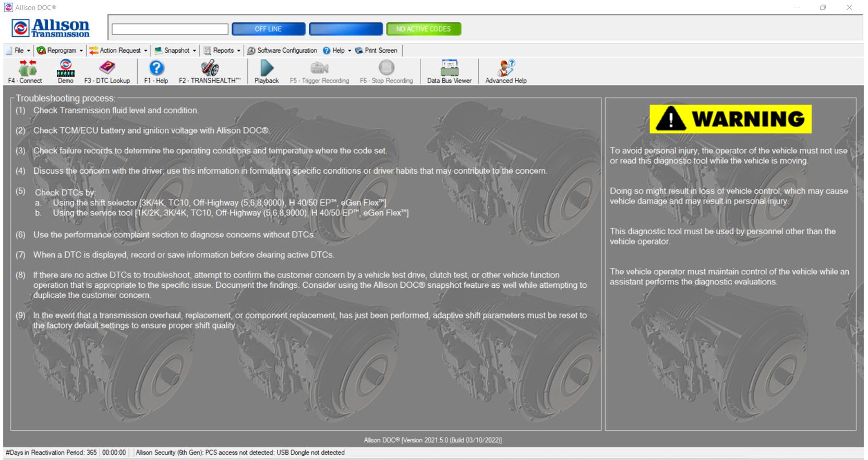The width and height of the screenshot is (868, 460).
Task: Open F3 DTC Lookup book icon
Action: click(x=107, y=71)
